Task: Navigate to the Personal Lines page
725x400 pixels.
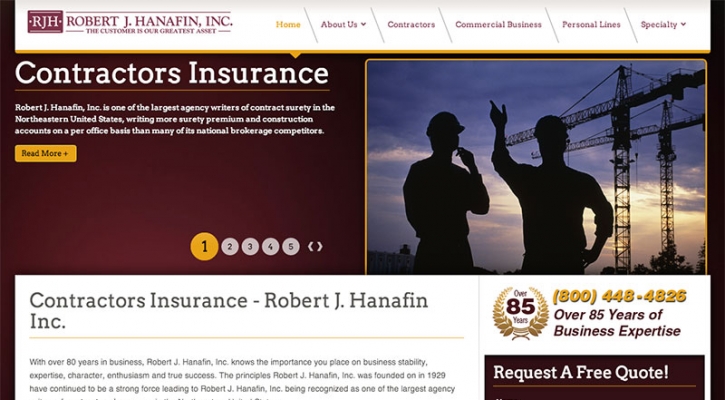Action: pos(591,25)
